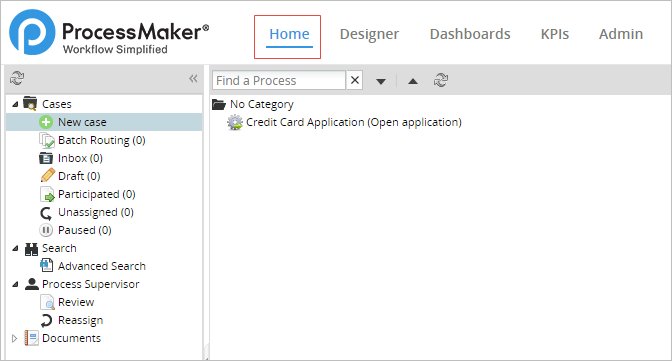672x361 pixels.
Task: Open Advanced Search
Action: pos(102,266)
